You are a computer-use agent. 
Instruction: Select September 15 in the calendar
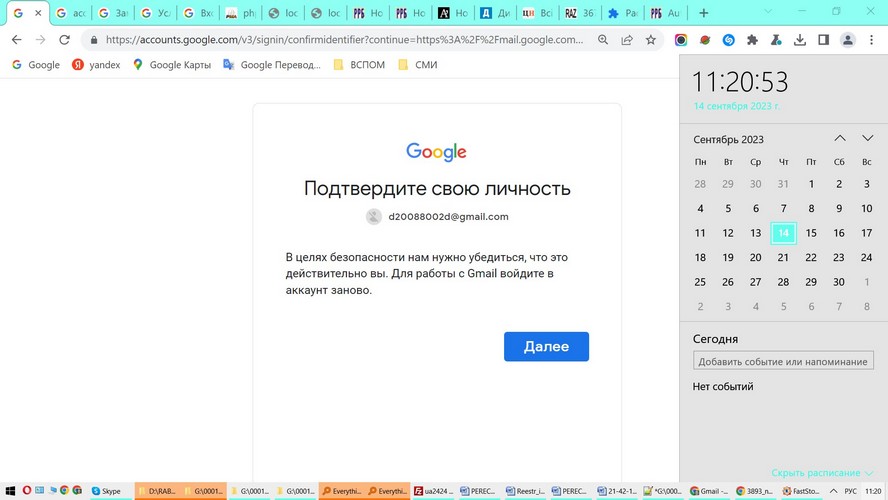click(811, 233)
